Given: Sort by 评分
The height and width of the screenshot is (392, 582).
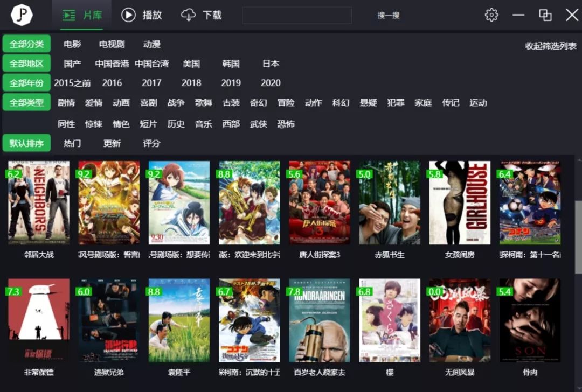Looking at the screenshot, I should point(151,143).
